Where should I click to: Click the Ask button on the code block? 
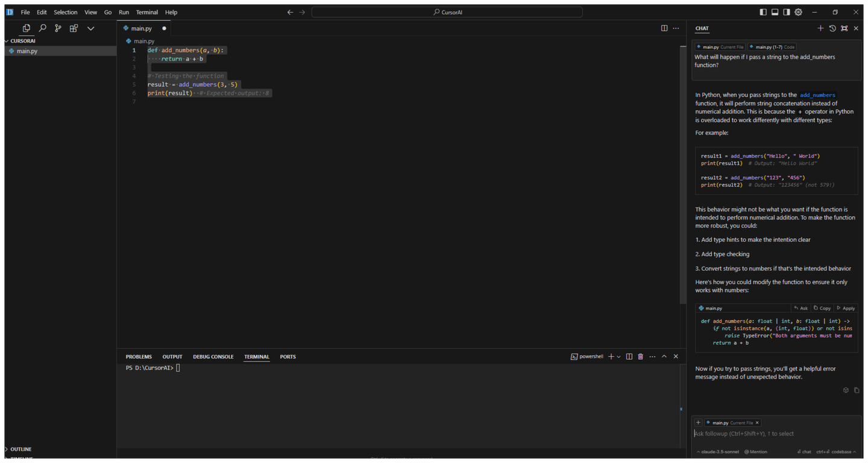coord(800,308)
